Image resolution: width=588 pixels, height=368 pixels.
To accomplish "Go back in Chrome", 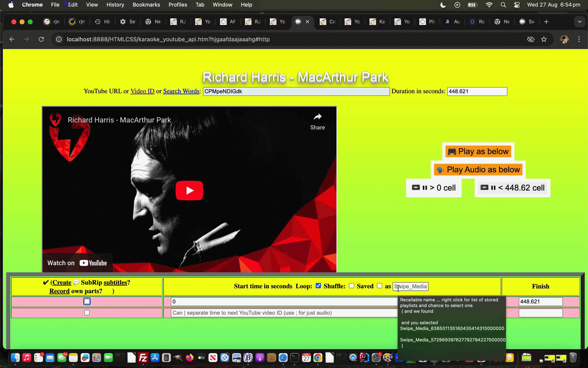I will [x=12, y=39].
